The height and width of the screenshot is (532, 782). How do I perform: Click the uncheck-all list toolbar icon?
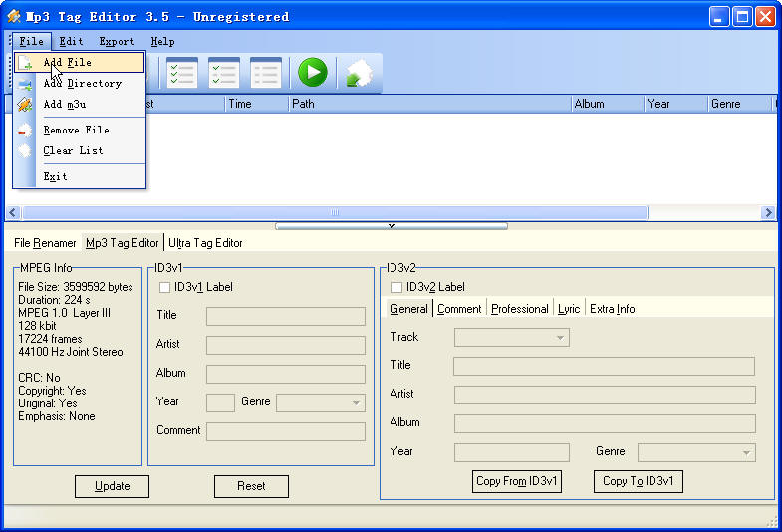click(x=266, y=73)
